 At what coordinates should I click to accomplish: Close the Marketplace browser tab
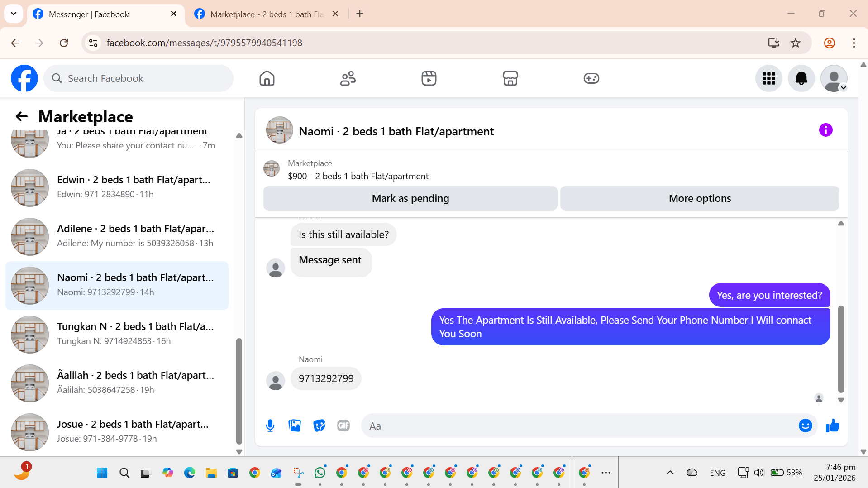335,14
